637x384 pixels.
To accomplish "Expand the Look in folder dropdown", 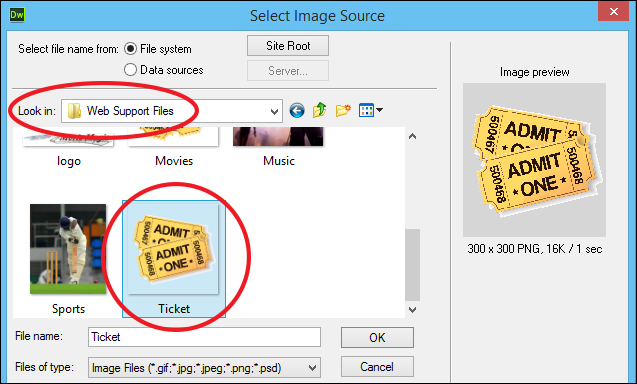I will pos(275,111).
